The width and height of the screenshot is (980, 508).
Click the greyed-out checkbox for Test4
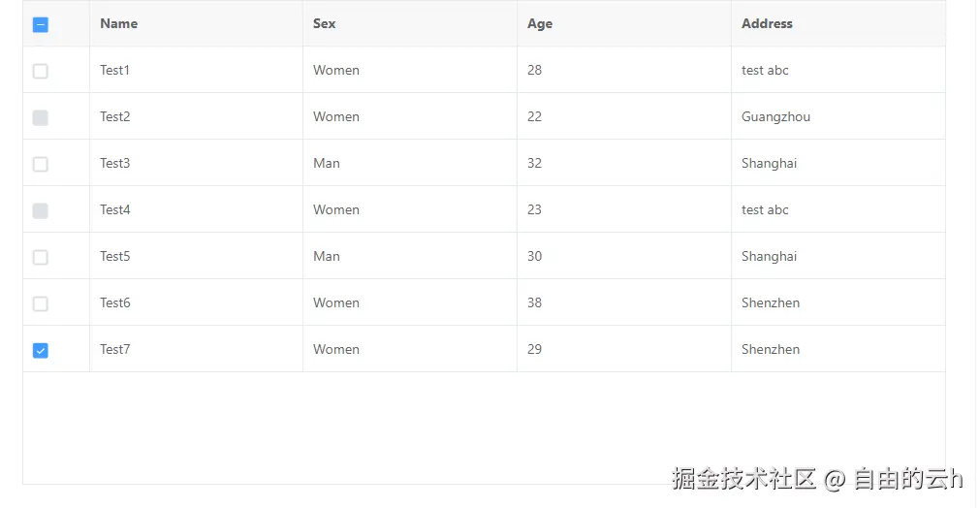click(x=41, y=210)
